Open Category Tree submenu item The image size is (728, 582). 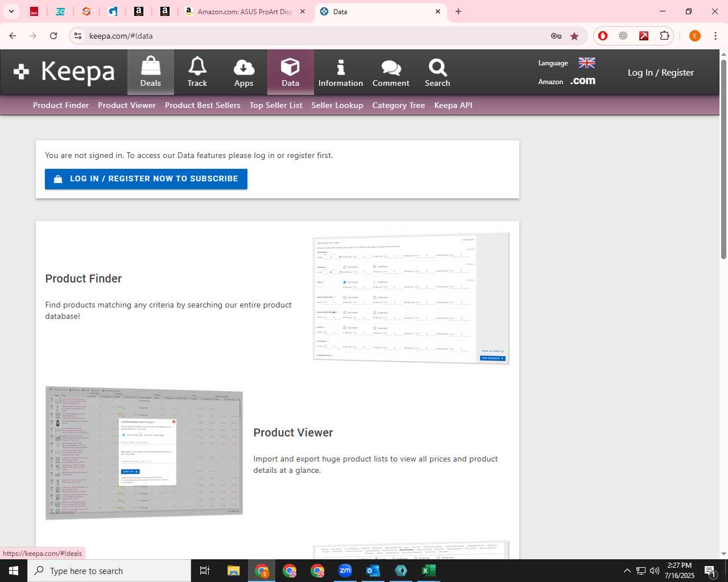point(399,105)
